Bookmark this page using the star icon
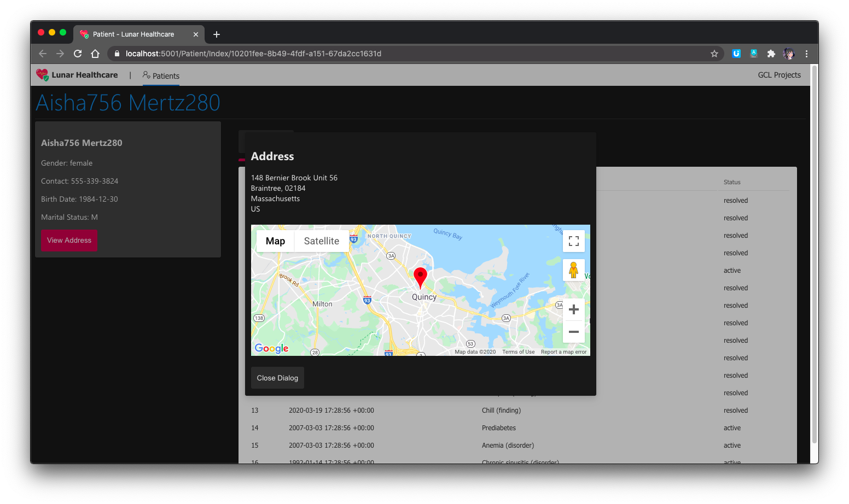Image resolution: width=849 pixels, height=504 pixels. tap(714, 54)
